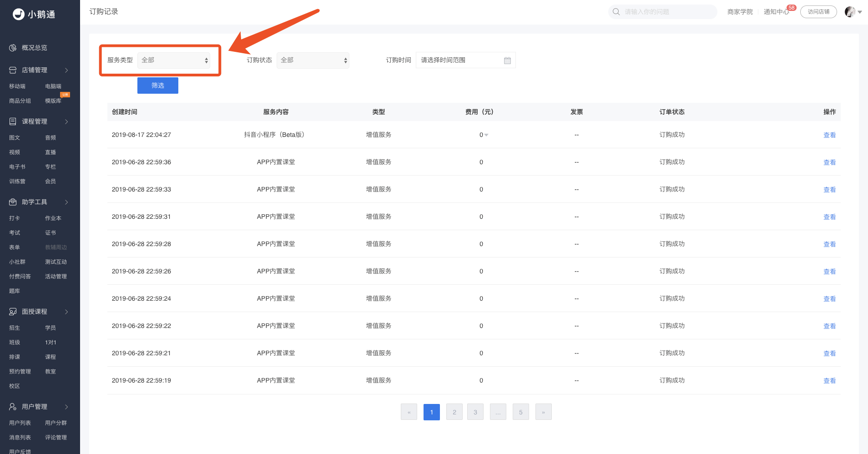Click the 用户管理 person icon
868x454 pixels.
(13, 407)
